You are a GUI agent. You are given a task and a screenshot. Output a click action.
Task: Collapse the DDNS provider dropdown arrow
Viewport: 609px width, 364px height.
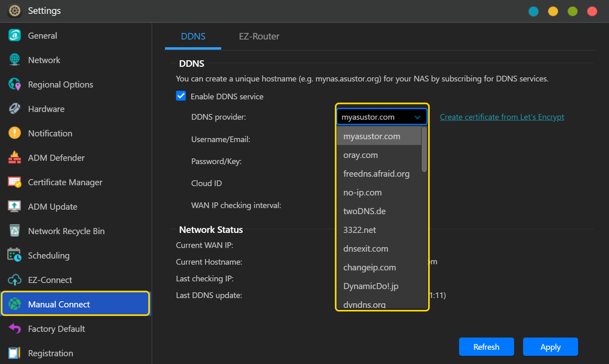point(417,117)
